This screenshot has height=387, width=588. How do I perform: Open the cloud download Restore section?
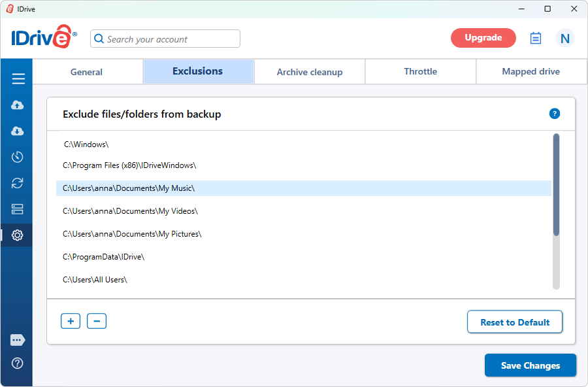pyautogui.click(x=18, y=131)
